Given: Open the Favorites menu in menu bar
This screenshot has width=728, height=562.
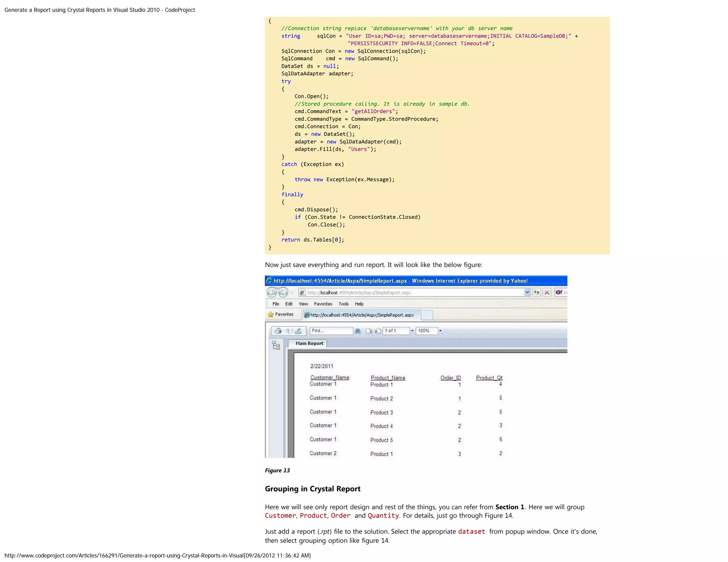Looking at the screenshot, I should pos(323,304).
